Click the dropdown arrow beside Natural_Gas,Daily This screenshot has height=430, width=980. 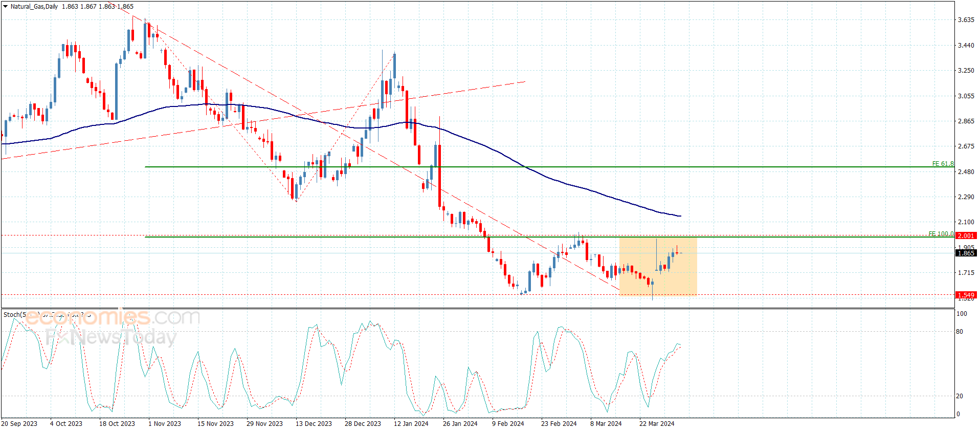click(x=5, y=7)
